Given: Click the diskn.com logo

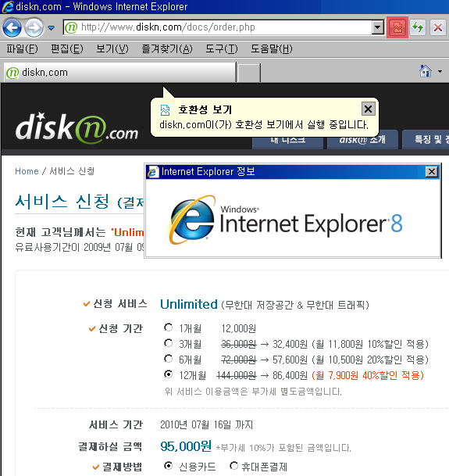Looking at the screenshot, I should (77, 128).
